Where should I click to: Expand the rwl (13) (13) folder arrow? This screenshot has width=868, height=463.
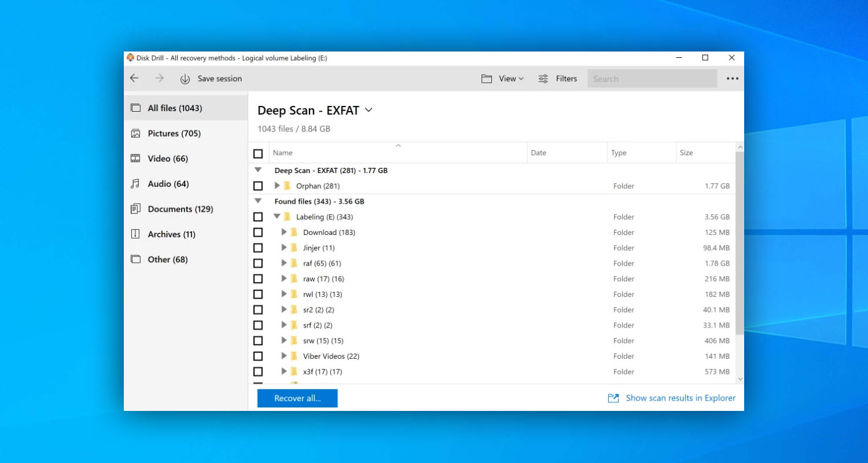click(x=284, y=294)
